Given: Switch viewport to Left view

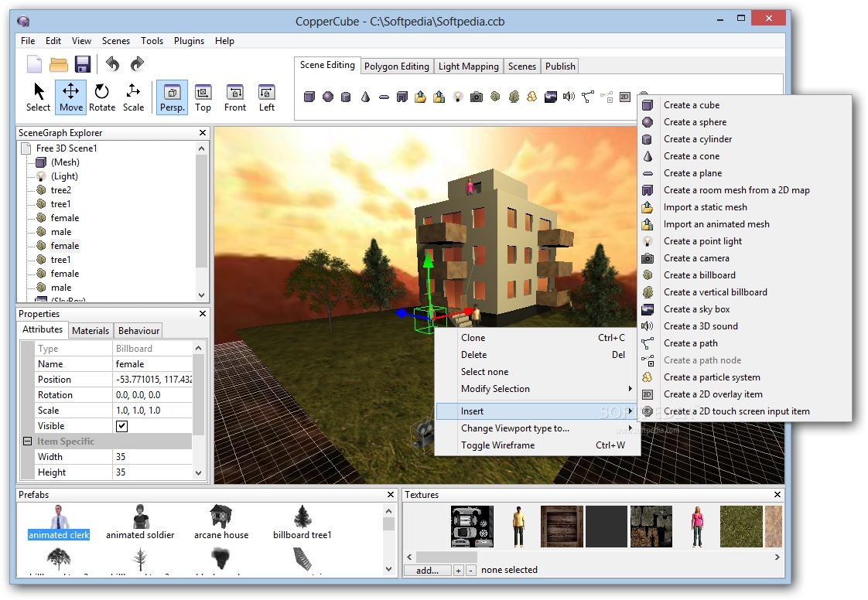Looking at the screenshot, I should click(267, 97).
